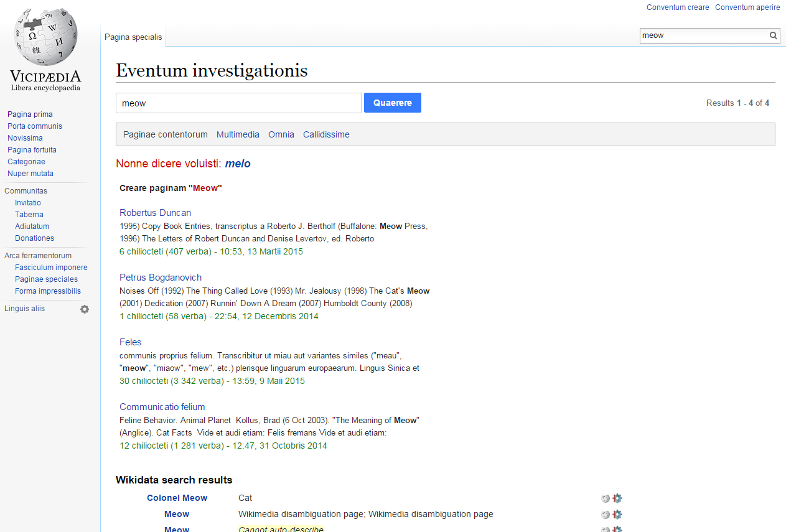
Task: Choose the Callidissime advanced search option
Action: point(326,134)
